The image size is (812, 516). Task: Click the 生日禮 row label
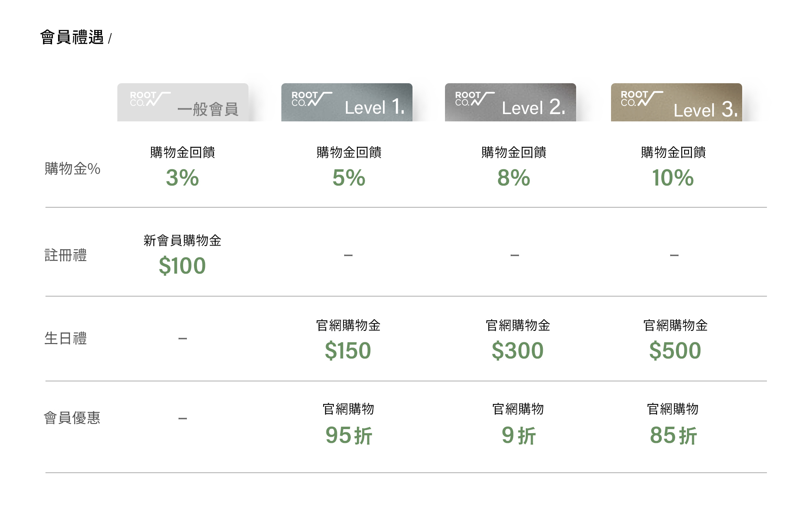(65, 338)
